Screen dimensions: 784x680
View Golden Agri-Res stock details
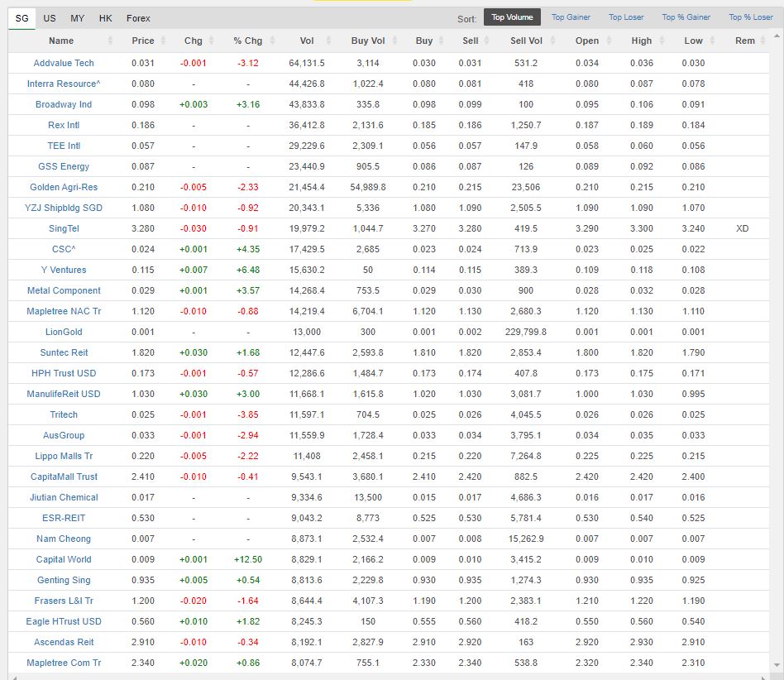64,187
